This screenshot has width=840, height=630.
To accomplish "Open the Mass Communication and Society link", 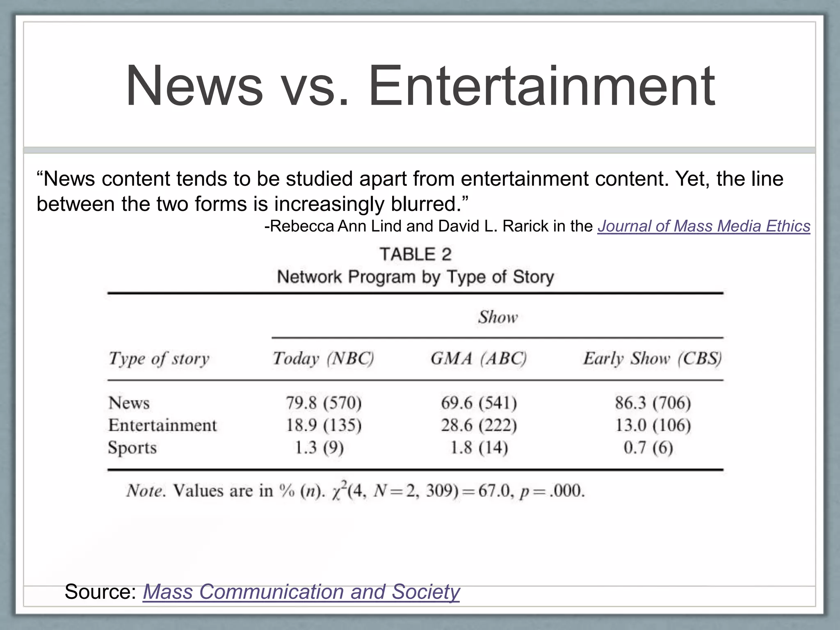I will click(x=301, y=592).
